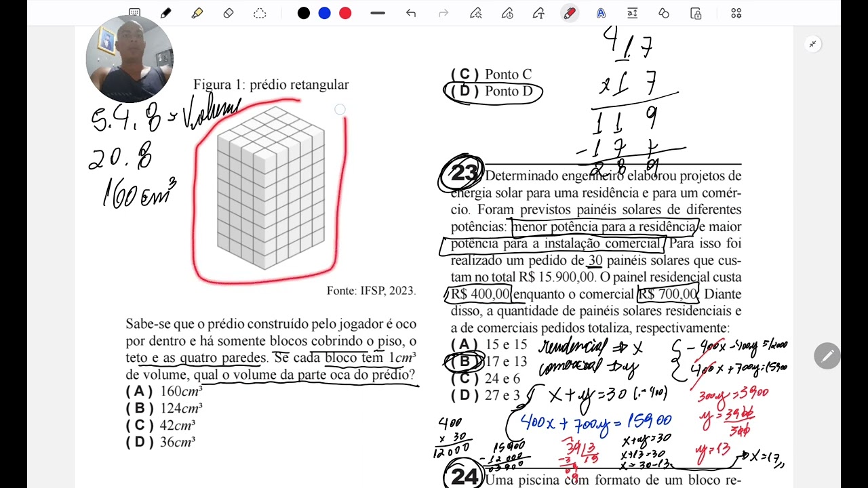Click the boxed price R$ 400,00
868x488 pixels.
click(x=480, y=294)
